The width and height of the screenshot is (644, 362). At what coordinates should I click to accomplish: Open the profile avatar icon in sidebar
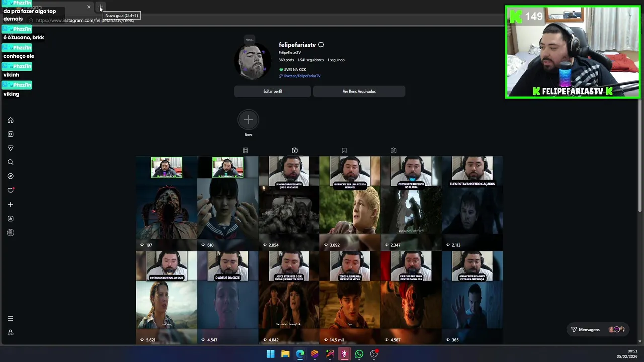[x=10, y=233]
